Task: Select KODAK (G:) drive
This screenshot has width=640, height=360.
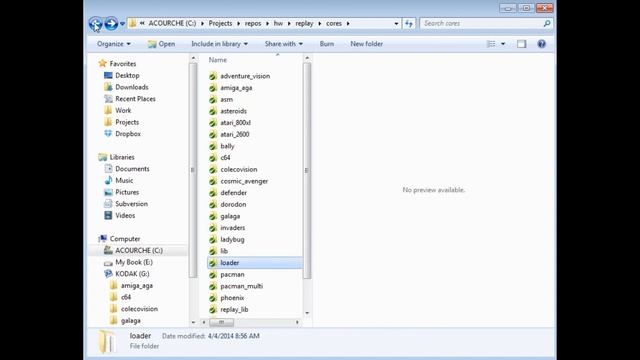Action: tap(132, 273)
